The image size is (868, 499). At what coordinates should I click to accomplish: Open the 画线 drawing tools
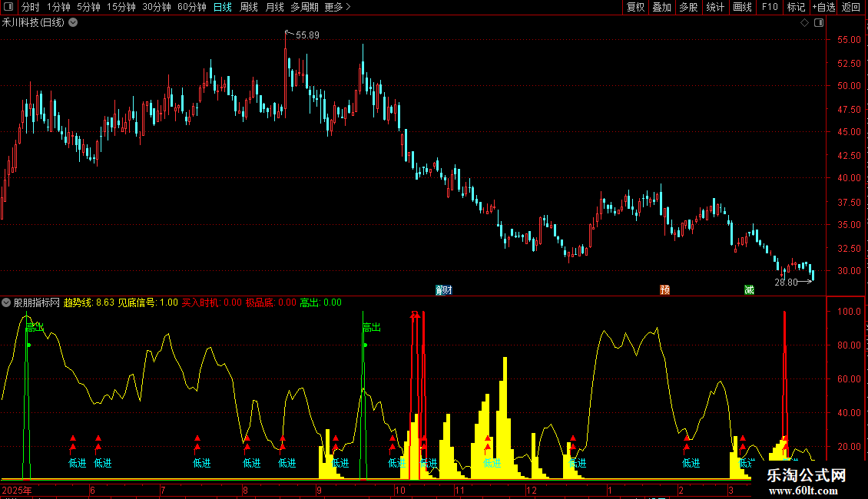pos(742,7)
